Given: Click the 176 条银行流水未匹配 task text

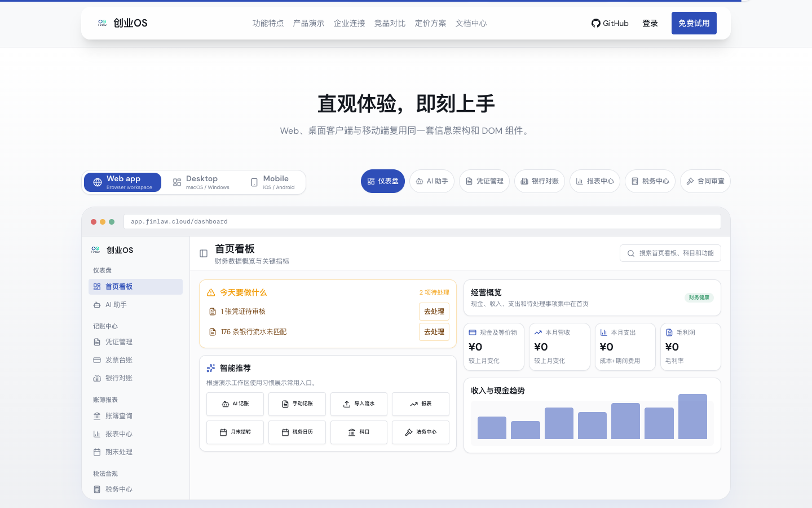Looking at the screenshot, I should [254, 332].
